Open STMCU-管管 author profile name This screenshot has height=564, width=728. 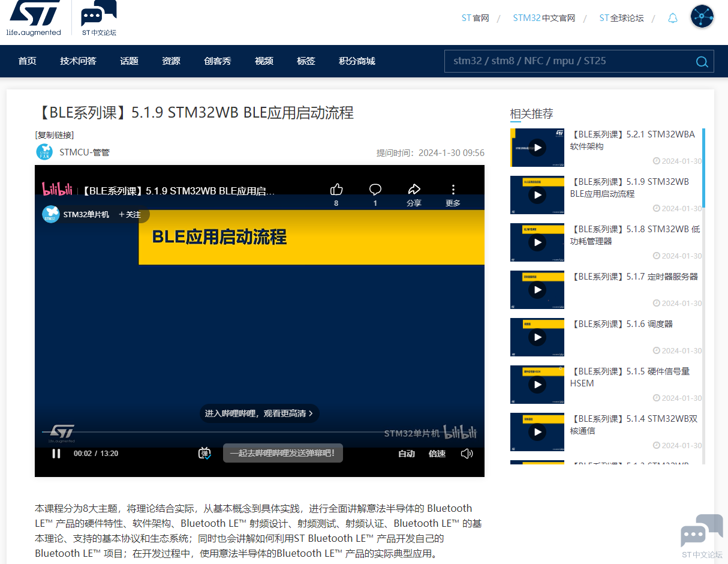click(x=85, y=152)
